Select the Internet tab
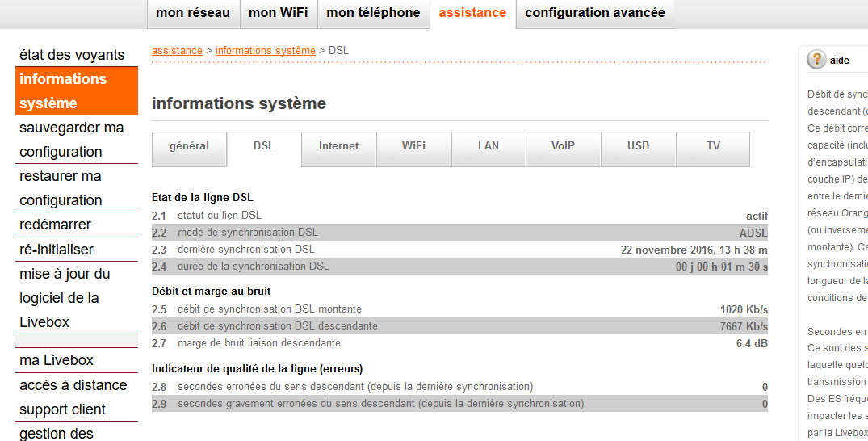This screenshot has height=441, width=868. point(338,146)
